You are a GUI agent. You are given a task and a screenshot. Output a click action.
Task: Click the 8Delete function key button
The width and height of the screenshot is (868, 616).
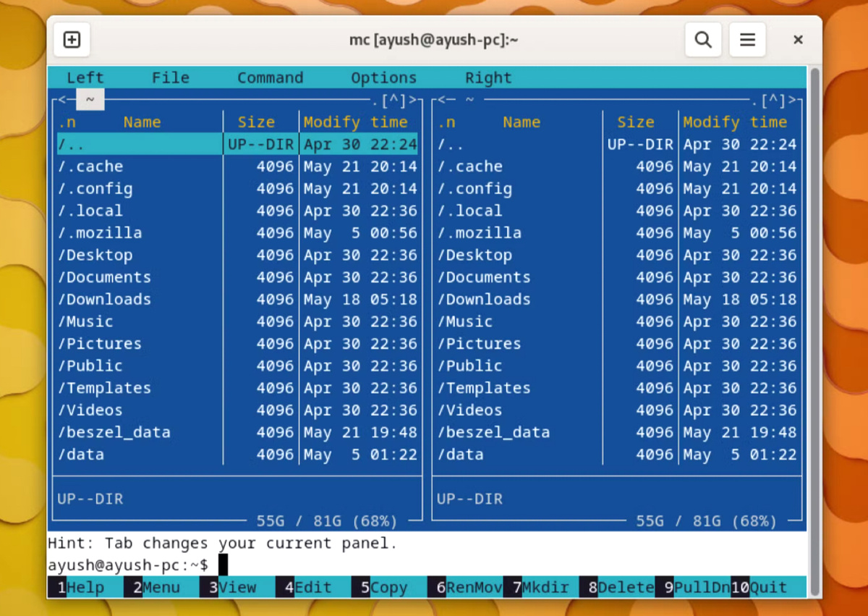pyautogui.click(x=617, y=587)
